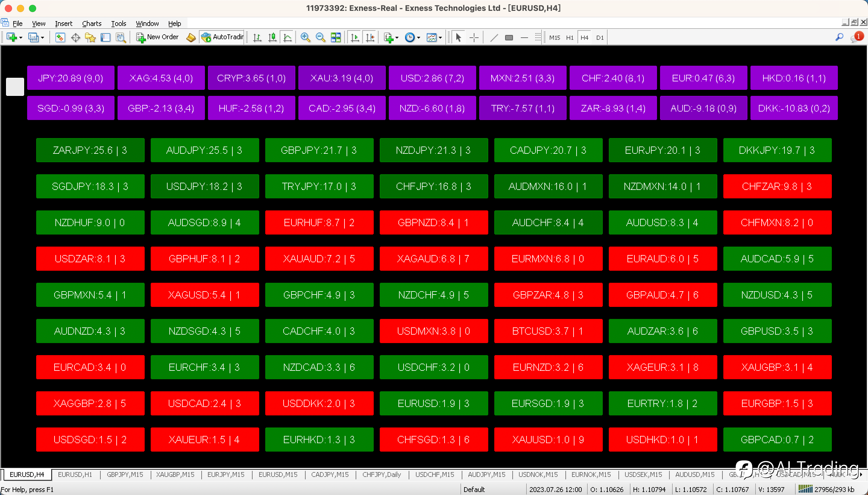Expand the Periods dropdown arrow

point(419,38)
